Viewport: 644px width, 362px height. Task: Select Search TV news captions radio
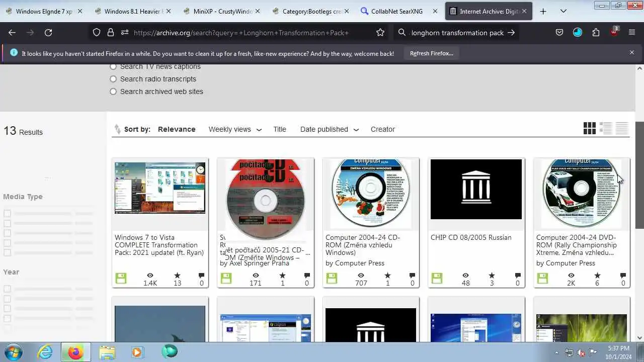[x=113, y=66]
